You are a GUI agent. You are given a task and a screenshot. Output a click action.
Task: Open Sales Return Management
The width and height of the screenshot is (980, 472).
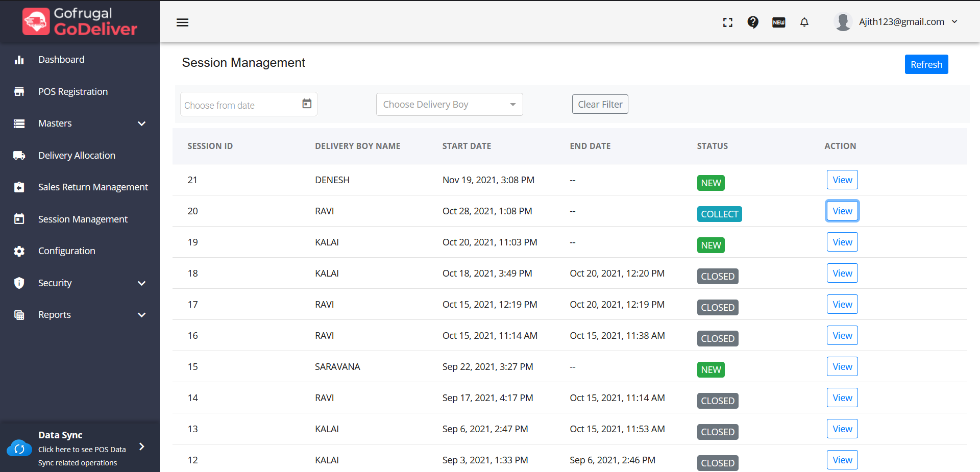click(93, 187)
